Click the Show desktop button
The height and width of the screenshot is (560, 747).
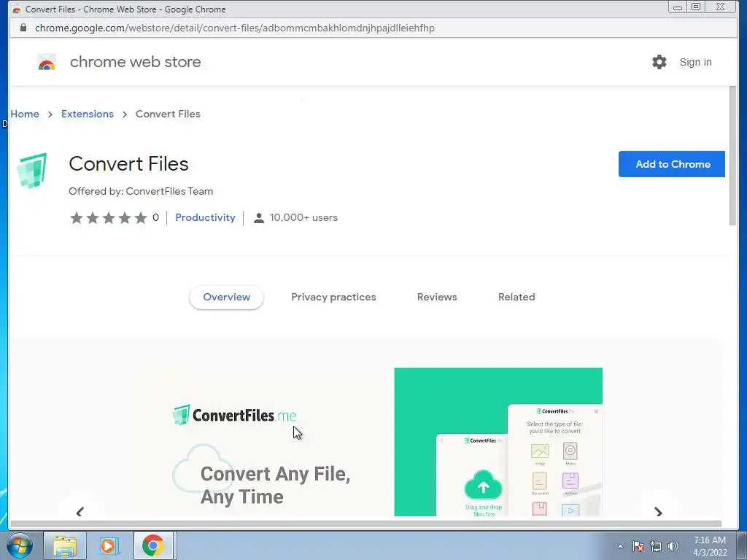(x=741, y=545)
